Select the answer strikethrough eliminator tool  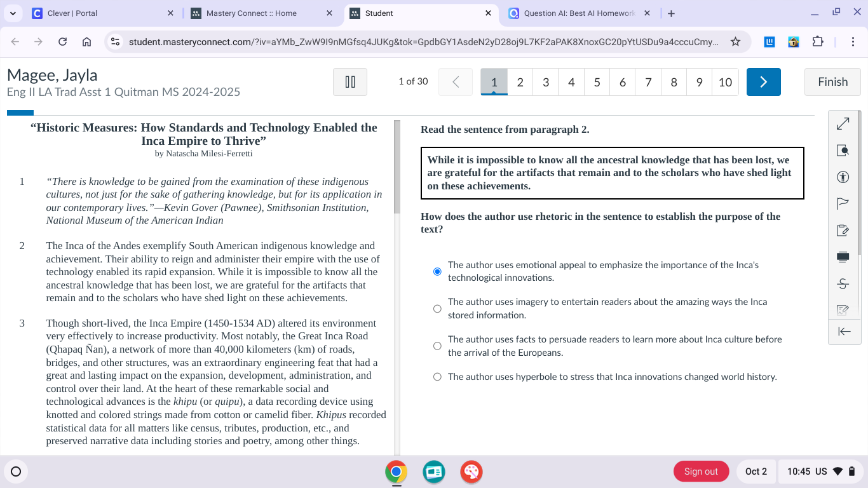(x=843, y=283)
